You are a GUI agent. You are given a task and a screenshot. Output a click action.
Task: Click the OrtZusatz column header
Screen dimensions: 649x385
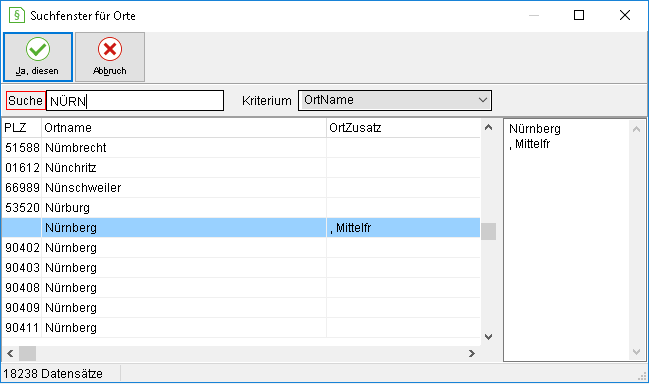click(x=404, y=128)
